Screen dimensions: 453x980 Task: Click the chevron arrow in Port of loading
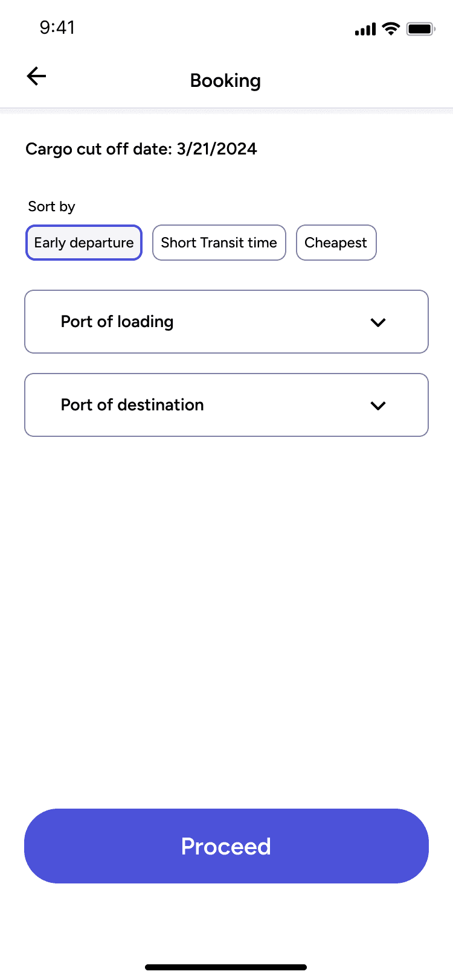[378, 322]
